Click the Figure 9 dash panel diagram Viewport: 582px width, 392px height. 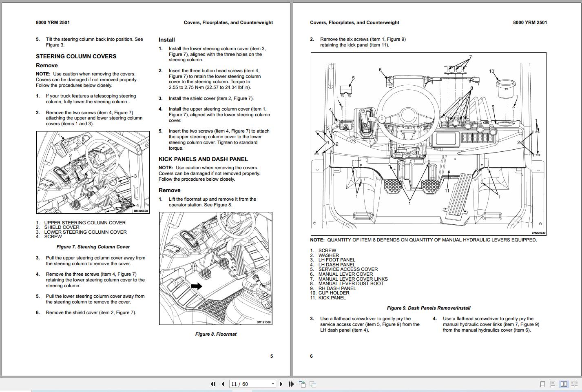pyautogui.click(x=428, y=144)
